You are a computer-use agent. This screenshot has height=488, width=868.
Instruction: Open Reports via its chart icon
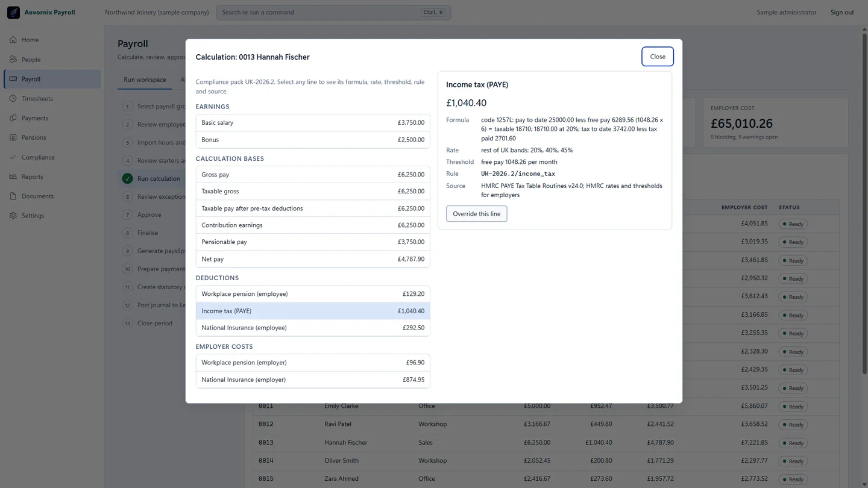pyautogui.click(x=13, y=177)
